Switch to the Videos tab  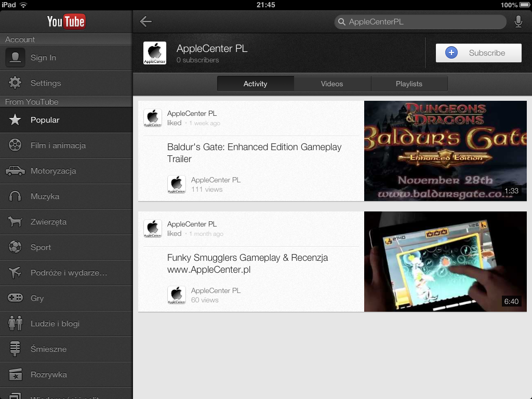332,84
